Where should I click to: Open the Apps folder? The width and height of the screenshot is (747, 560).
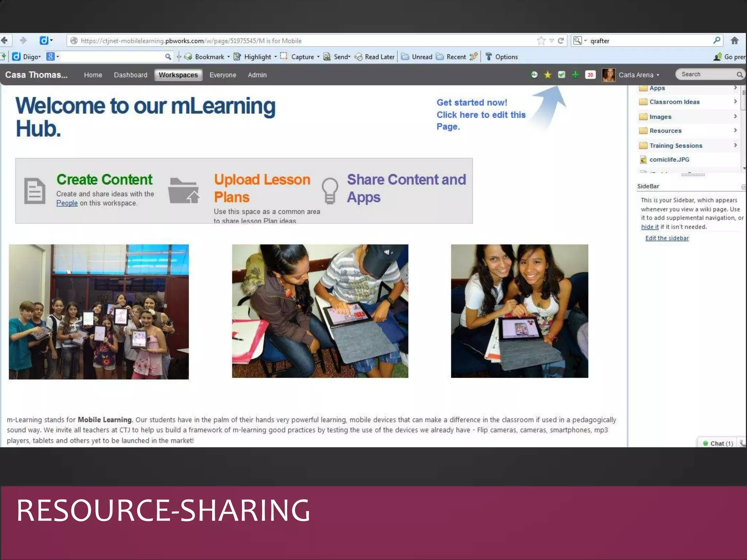657,88
